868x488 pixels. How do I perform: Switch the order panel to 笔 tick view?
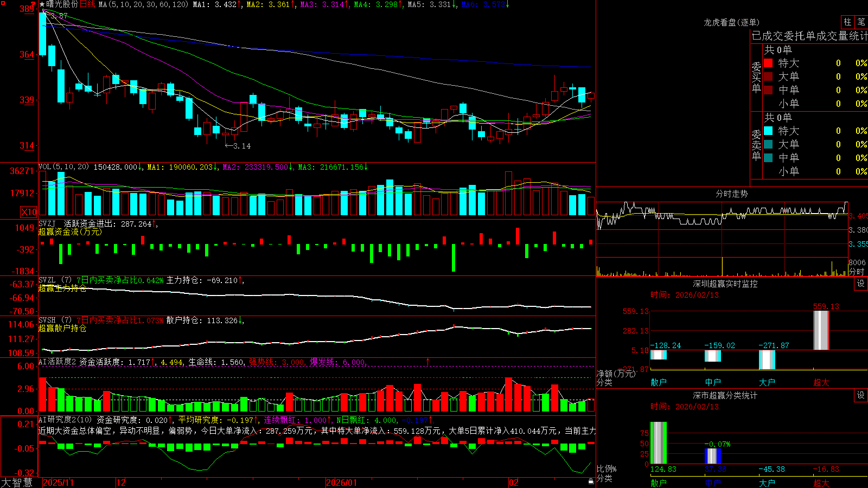point(861,22)
